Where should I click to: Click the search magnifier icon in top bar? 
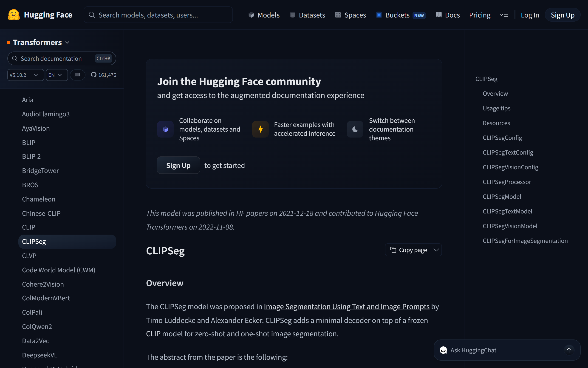pyautogui.click(x=92, y=15)
